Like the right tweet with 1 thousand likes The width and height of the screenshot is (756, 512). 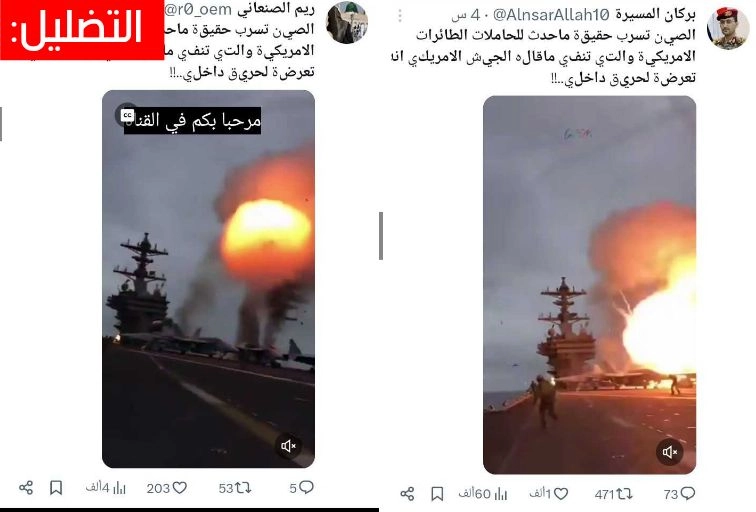pyautogui.click(x=549, y=494)
